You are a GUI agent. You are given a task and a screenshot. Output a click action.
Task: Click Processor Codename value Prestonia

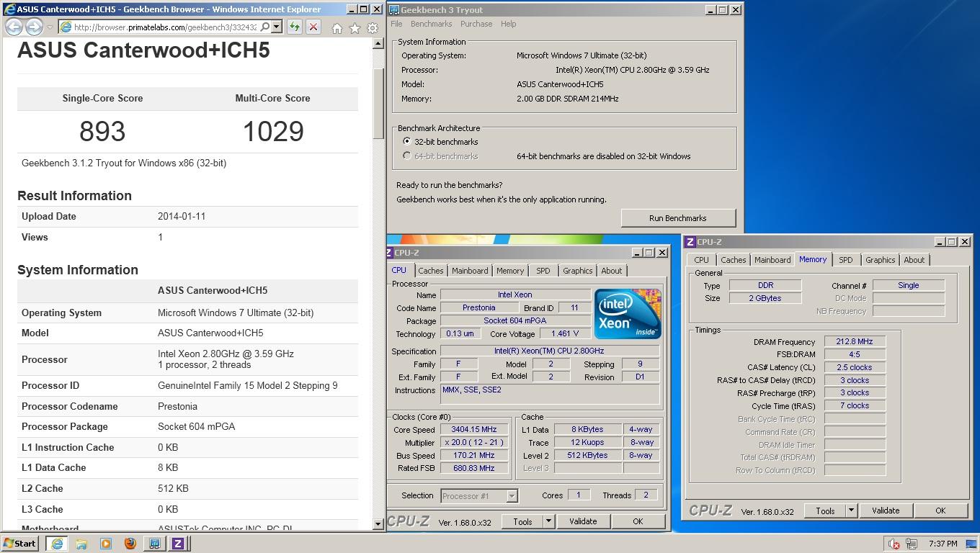point(177,406)
